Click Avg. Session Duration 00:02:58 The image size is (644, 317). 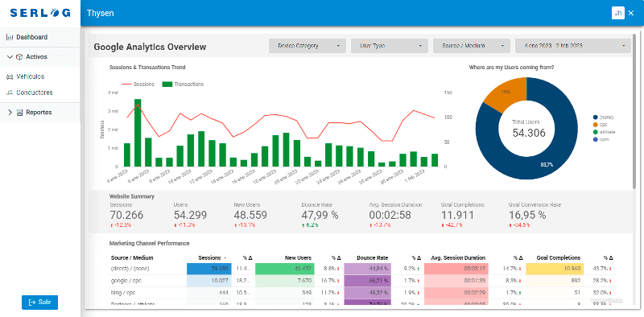click(x=390, y=215)
